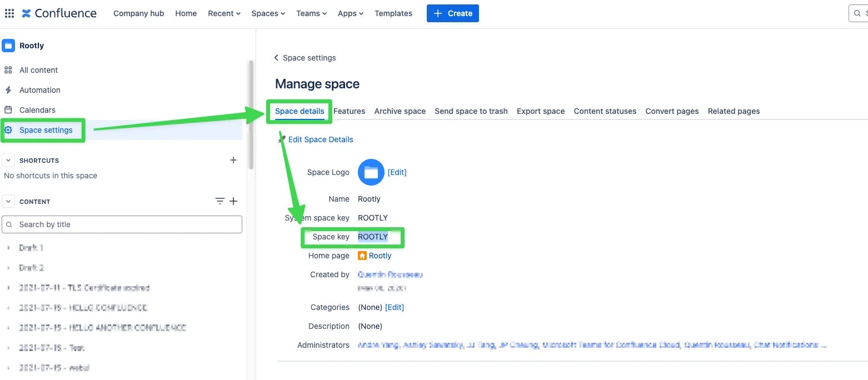
Task: Collapse the Shortcuts section
Action: coord(8,160)
